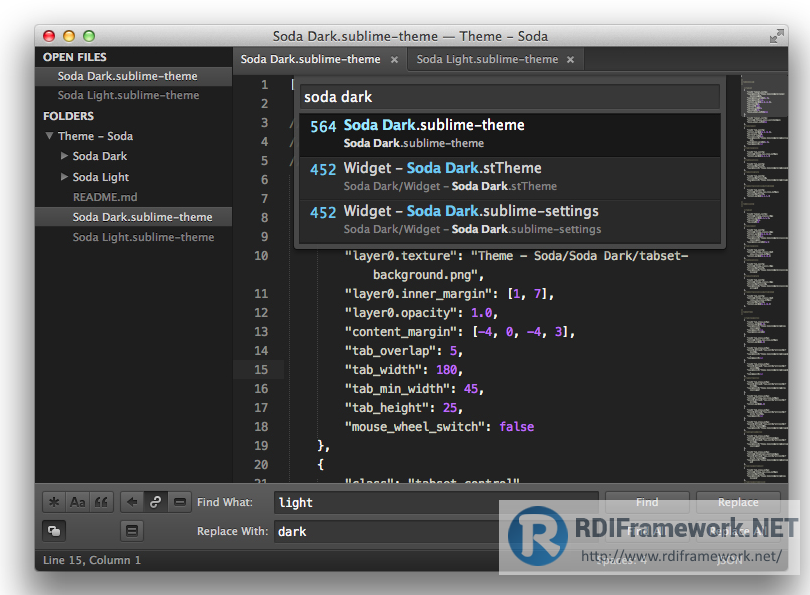810x595 pixels.
Task: Click 'Line 15, Column 1' in status bar
Action: (91, 560)
